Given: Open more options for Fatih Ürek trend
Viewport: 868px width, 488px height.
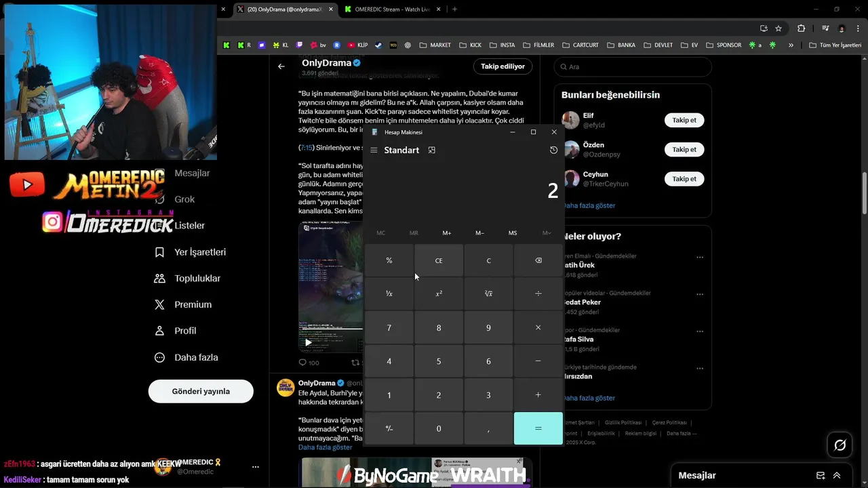Looking at the screenshot, I should pos(700,258).
